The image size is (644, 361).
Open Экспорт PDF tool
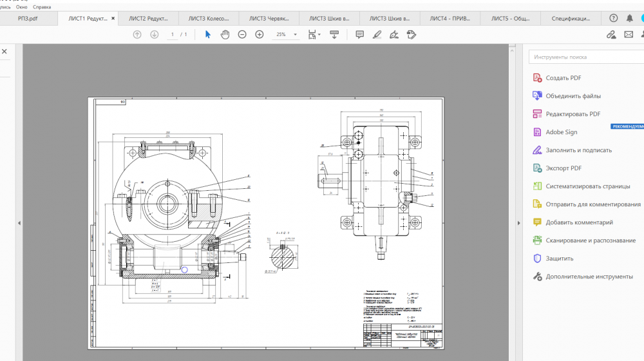click(x=563, y=168)
